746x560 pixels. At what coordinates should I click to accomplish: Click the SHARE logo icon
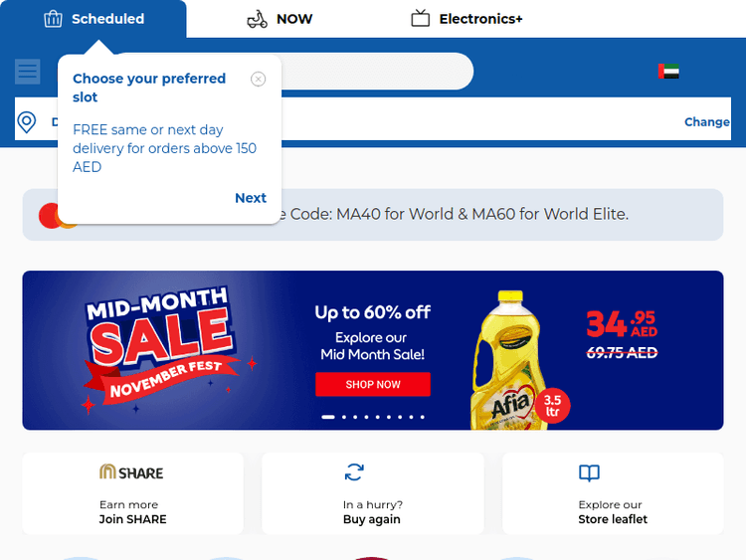point(131,472)
